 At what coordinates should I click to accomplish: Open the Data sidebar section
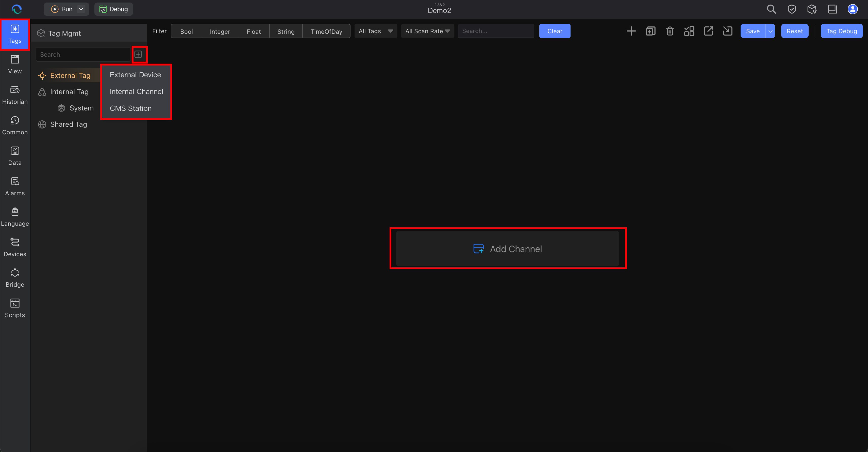(15, 156)
